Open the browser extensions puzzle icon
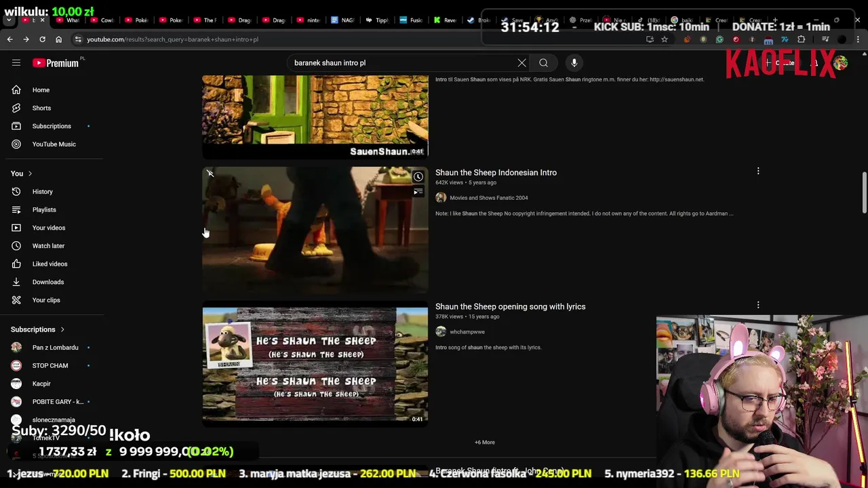 [x=801, y=39]
